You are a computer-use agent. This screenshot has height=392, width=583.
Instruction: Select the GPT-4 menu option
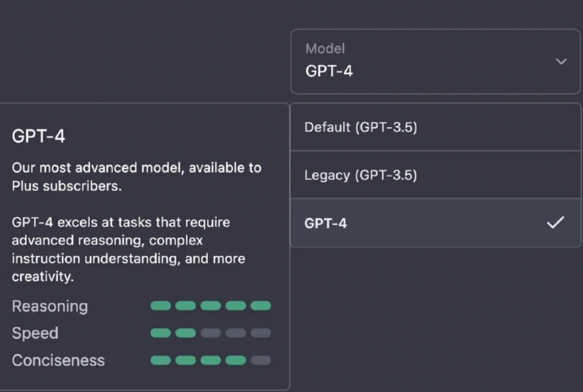(326, 223)
